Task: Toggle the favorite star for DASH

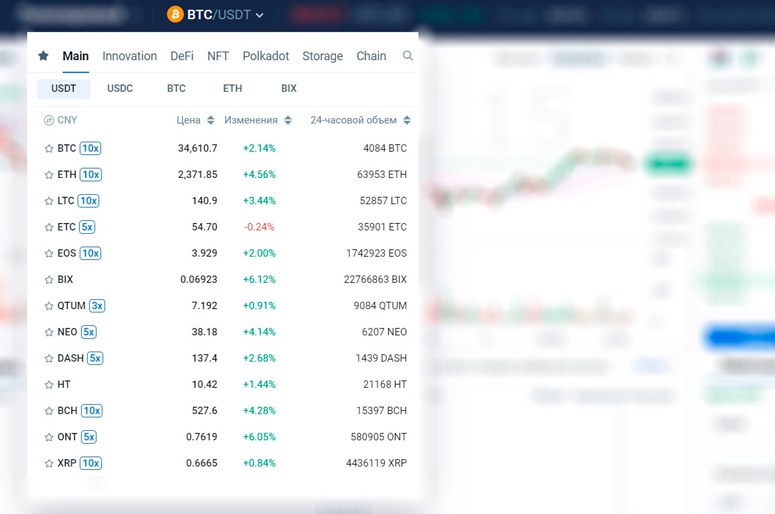Action: [x=49, y=358]
